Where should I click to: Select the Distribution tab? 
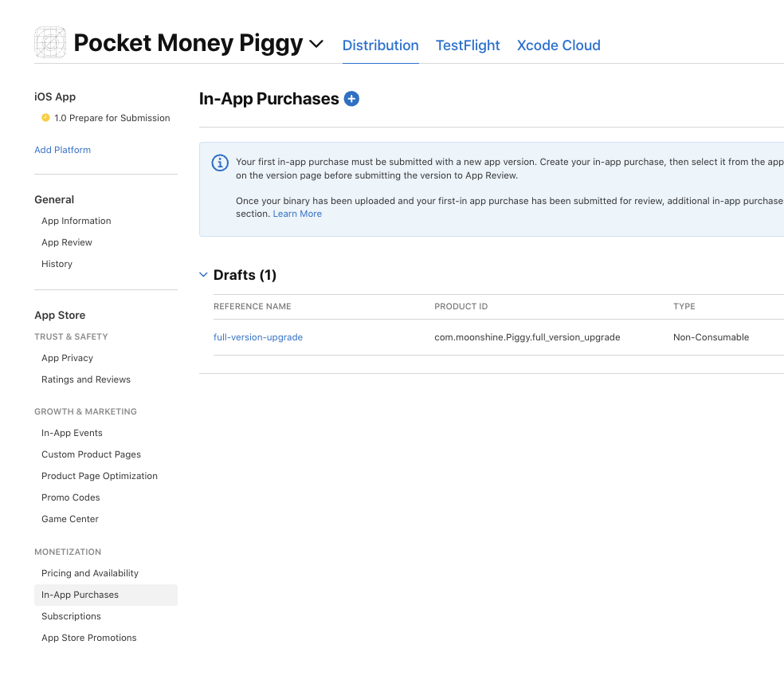coord(380,45)
